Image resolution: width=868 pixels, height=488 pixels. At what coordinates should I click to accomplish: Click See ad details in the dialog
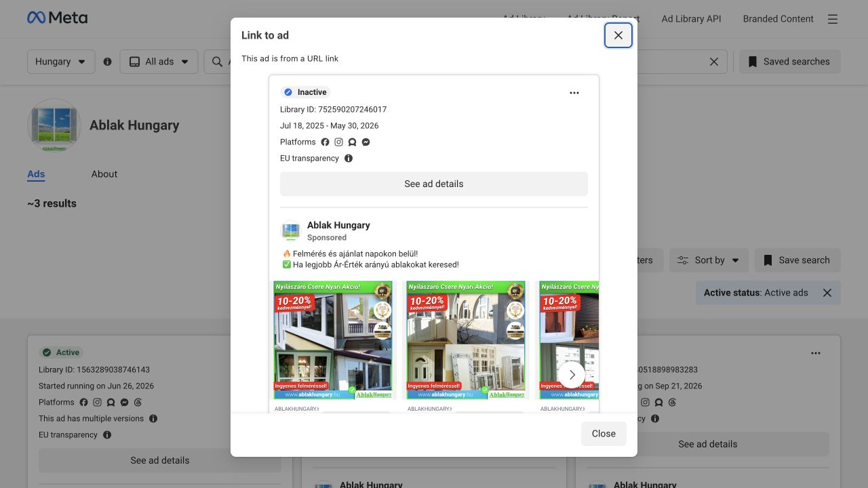pyautogui.click(x=434, y=184)
